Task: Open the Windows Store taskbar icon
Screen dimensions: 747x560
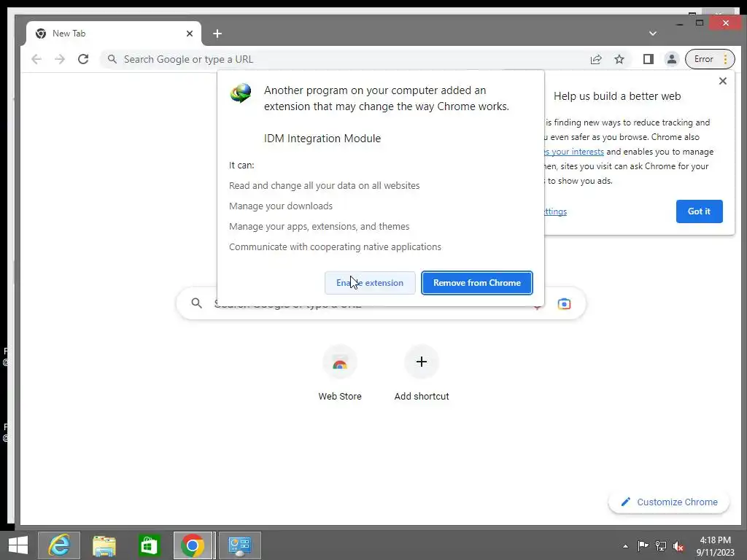Action: [x=149, y=545]
